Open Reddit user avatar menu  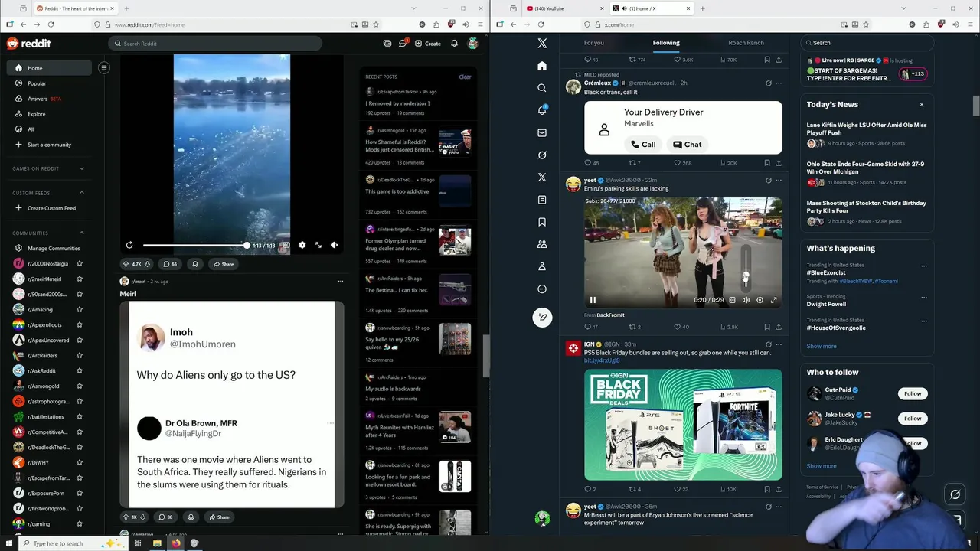tap(473, 44)
